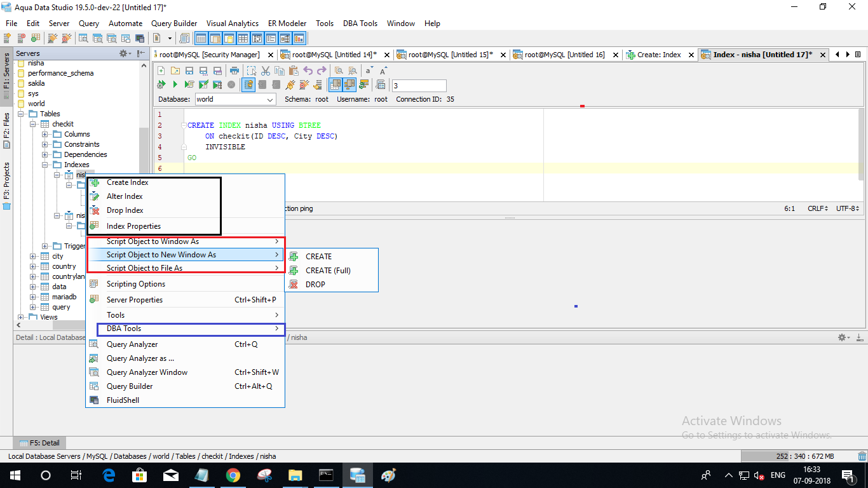Expand the Views node in tree

(x=21, y=317)
